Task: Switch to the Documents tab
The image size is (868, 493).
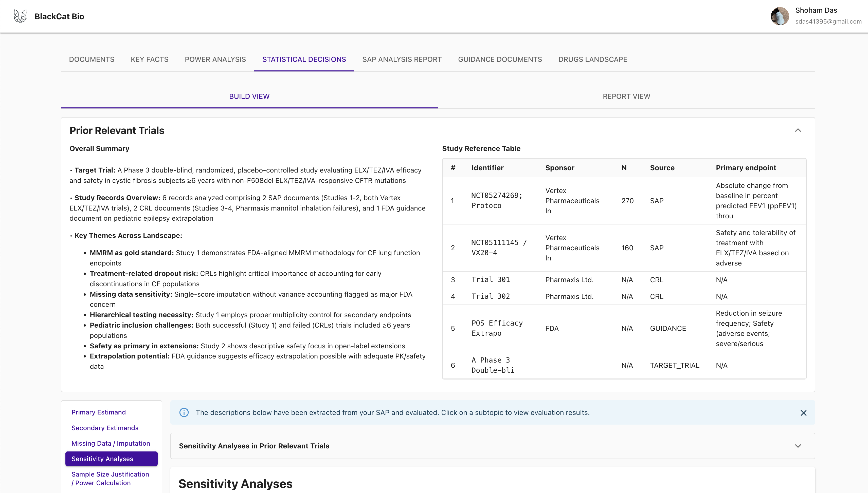Action: tap(92, 59)
